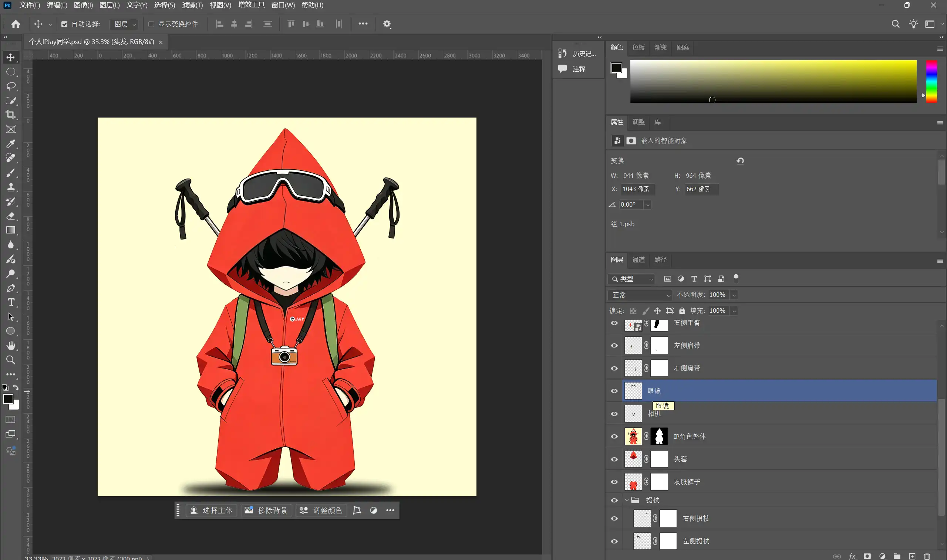Select the Eyedropper tool

pos(11,144)
